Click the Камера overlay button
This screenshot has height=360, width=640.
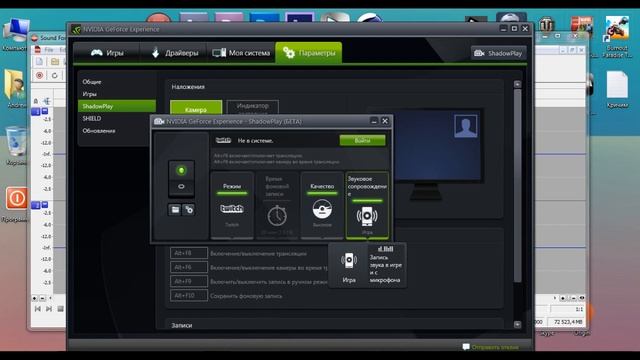[196, 108]
